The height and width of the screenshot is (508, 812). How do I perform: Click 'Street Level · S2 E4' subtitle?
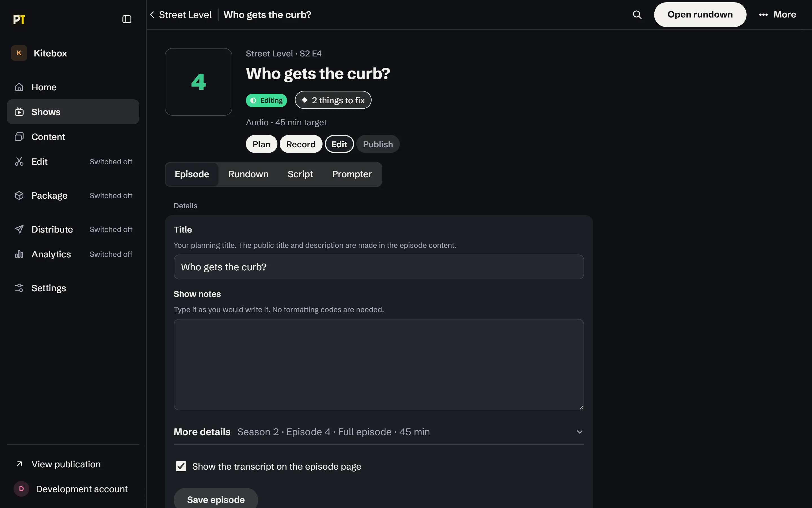click(284, 53)
